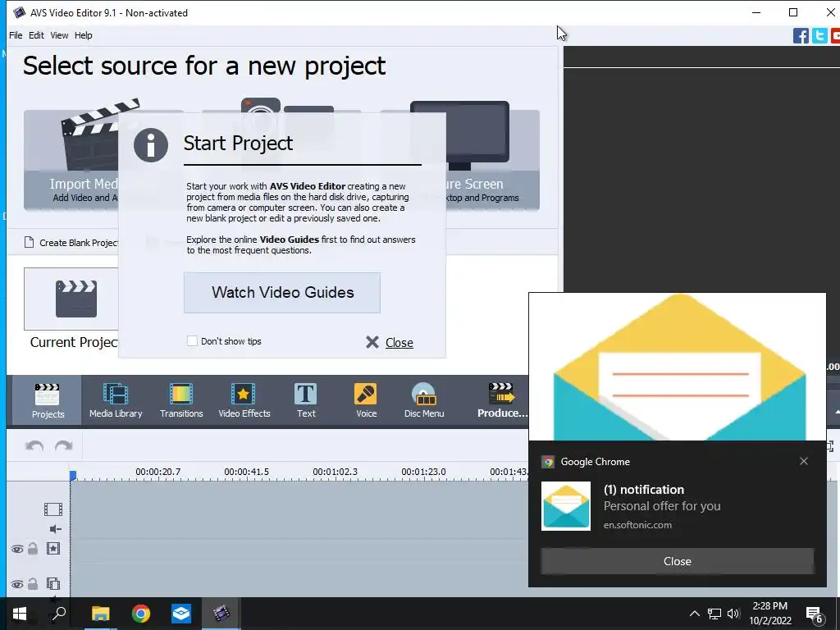Open the Video Effects panel
The image size is (840, 630).
coord(244,400)
